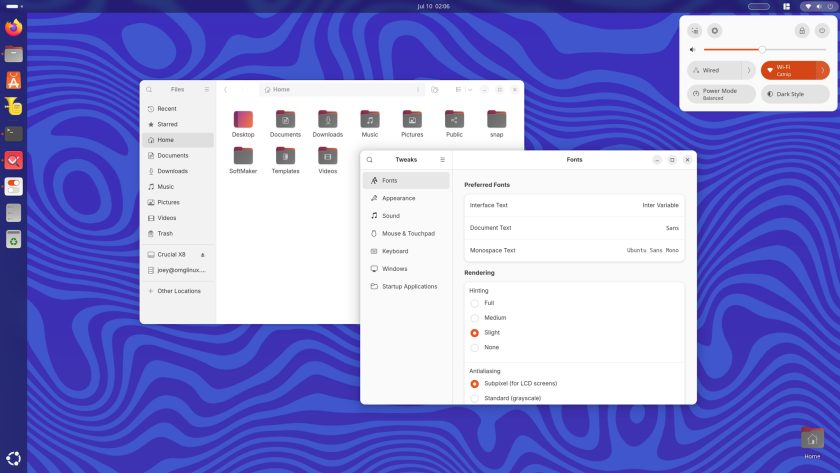The height and width of the screenshot is (473, 840).
Task: Open the Home folder desktop icon
Action: [812, 444]
